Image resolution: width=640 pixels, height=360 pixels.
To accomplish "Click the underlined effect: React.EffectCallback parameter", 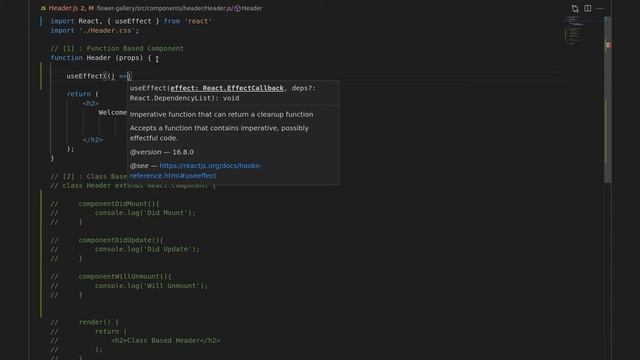I will pos(227,88).
